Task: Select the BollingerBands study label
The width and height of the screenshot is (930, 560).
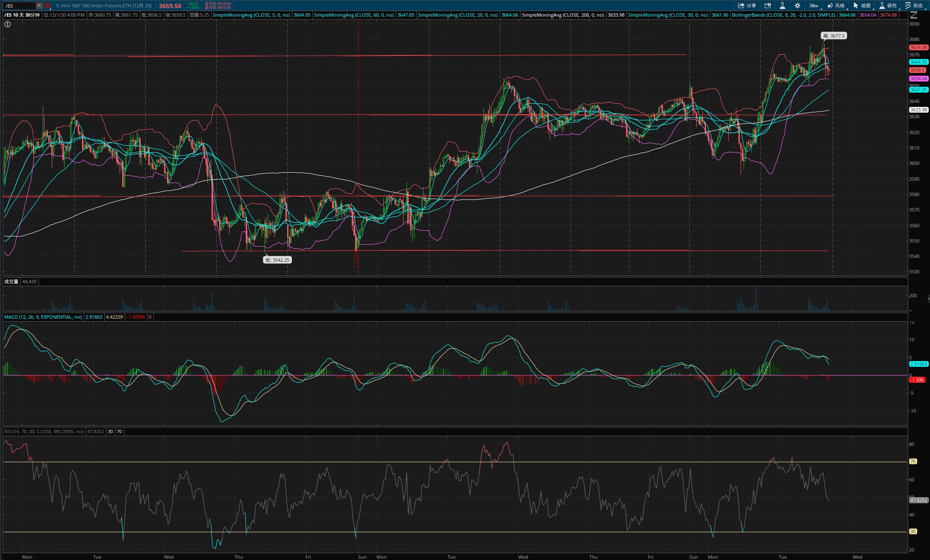Action: point(784,15)
